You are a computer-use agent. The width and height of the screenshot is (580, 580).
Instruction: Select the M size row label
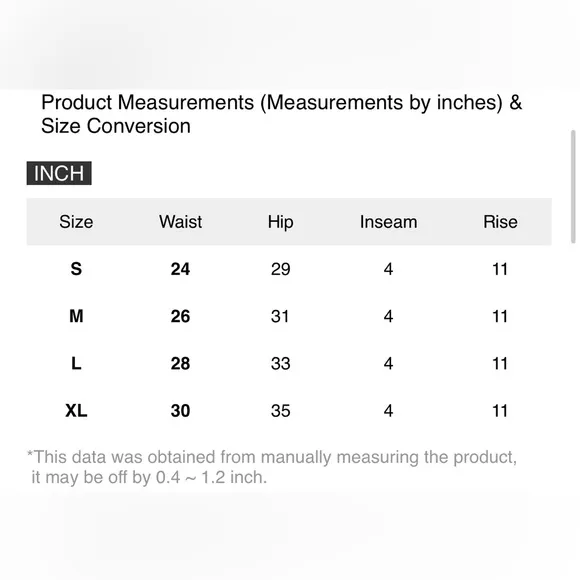pyautogui.click(x=76, y=316)
